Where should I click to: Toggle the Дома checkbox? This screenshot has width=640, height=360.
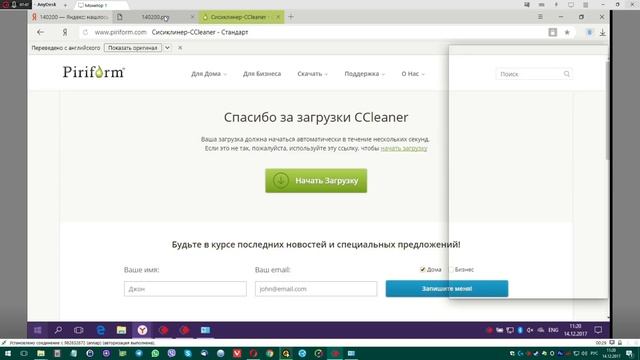coord(422,269)
